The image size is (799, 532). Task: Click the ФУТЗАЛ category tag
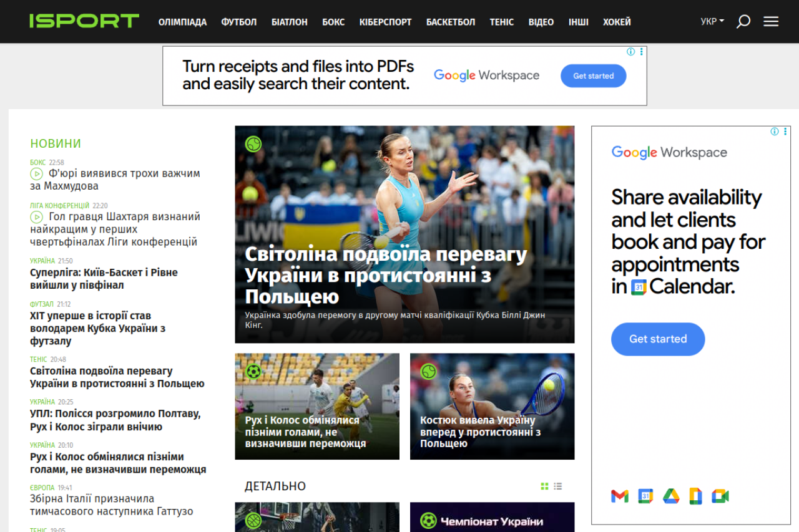(x=42, y=304)
